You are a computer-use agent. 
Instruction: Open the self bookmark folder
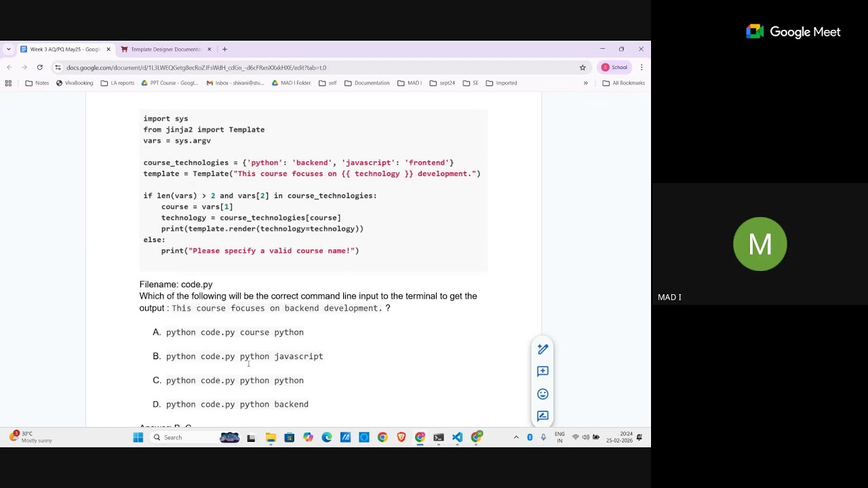[328, 83]
